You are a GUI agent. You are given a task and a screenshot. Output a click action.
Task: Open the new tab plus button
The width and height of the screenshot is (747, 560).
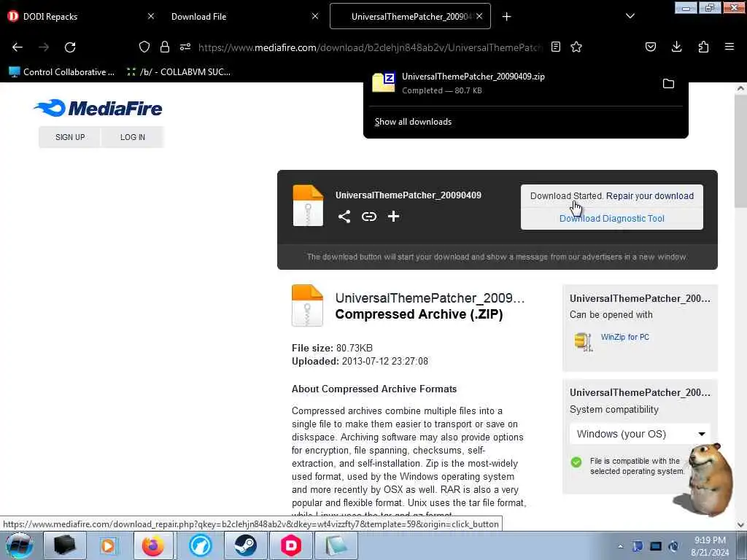click(x=506, y=17)
